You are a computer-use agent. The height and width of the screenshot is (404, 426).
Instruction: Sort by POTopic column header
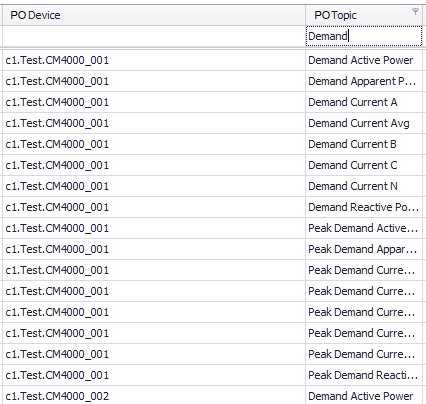coord(364,15)
